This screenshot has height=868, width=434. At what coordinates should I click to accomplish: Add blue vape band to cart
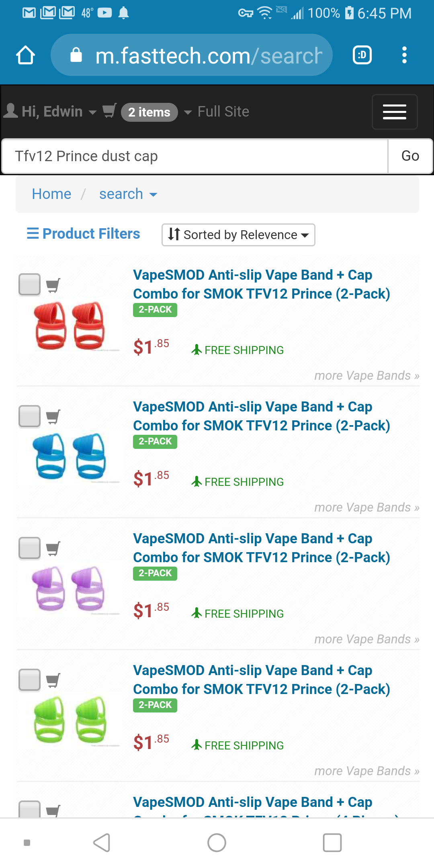click(53, 417)
